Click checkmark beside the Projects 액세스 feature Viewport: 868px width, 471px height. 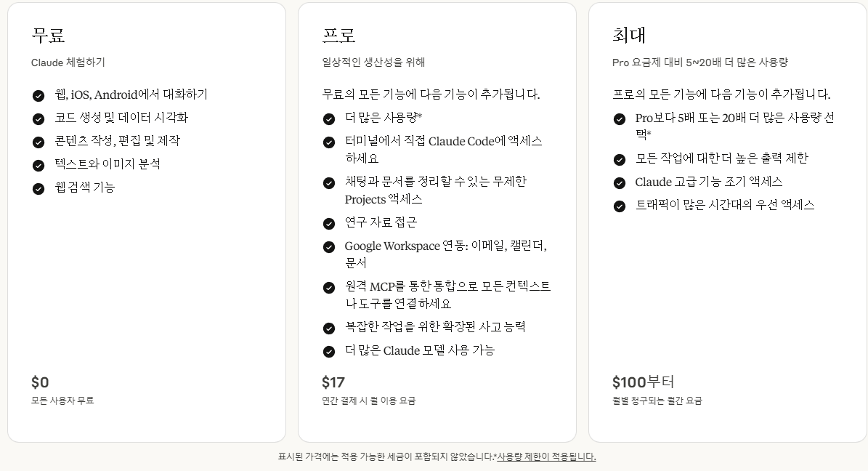[x=328, y=183]
